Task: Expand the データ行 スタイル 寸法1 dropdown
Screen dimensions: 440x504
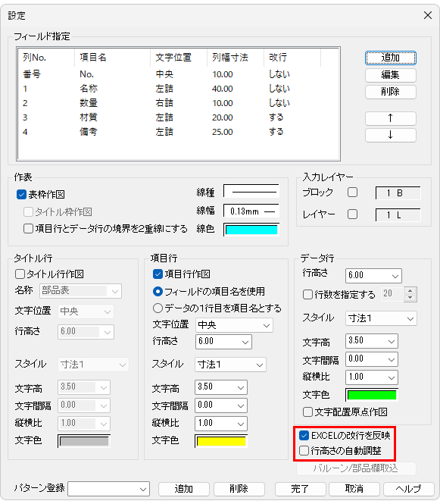Action: tap(381, 318)
